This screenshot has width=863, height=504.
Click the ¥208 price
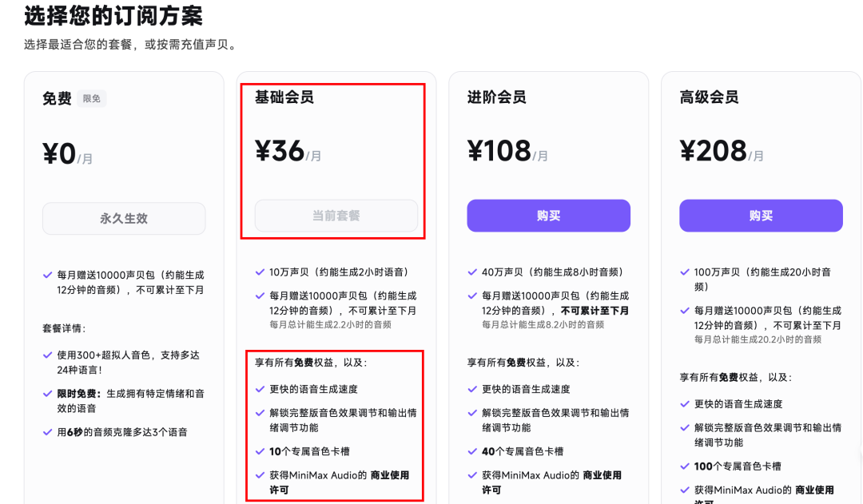[x=714, y=151]
